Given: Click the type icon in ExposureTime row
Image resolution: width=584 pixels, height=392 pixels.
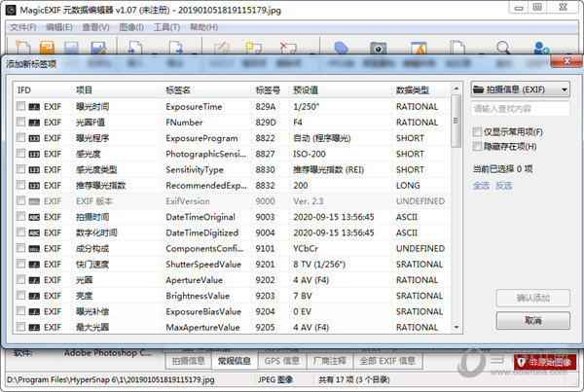Looking at the screenshot, I should click(x=34, y=107).
